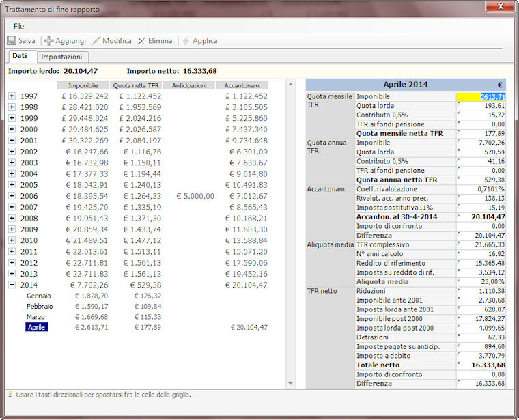Click Riduzioni value 1.110,38

click(x=481, y=291)
